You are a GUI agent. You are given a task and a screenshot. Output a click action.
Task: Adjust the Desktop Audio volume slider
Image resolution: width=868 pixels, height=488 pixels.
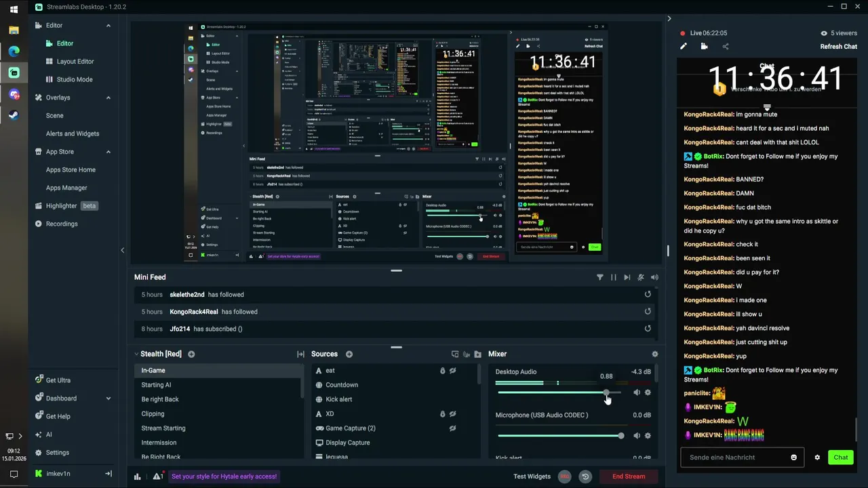[559, 392]
